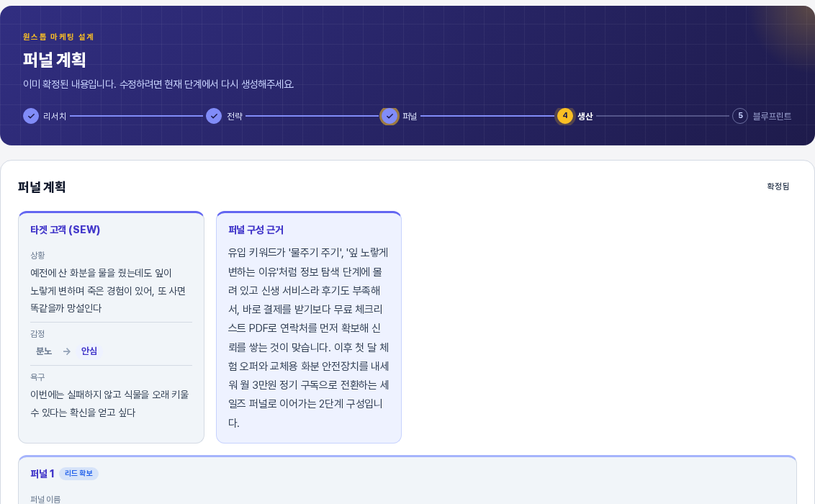Click the 안심 emotion chip
The height and width of the screenshot is (504, 815).
(x=89, y=351)
